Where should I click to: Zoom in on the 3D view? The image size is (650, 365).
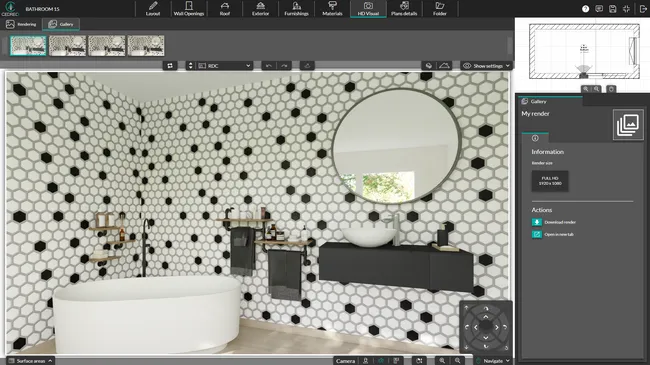coord(442,361)
